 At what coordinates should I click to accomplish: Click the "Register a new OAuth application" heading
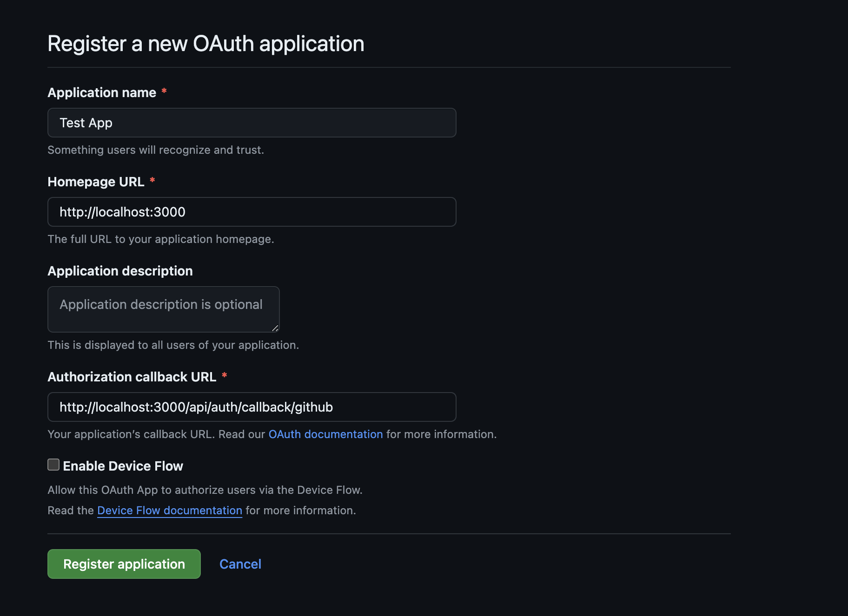coord(206,44)
